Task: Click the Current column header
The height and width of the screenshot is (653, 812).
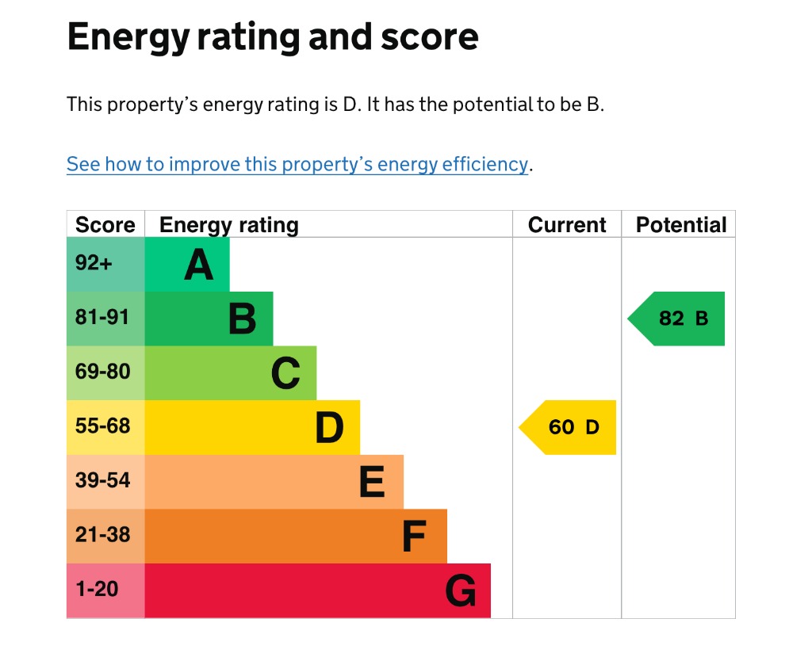Action: 567,224
